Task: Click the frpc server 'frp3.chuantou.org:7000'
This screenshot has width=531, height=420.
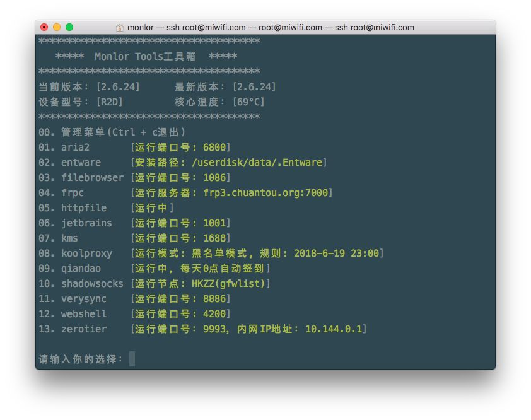Action: point(265,193)
